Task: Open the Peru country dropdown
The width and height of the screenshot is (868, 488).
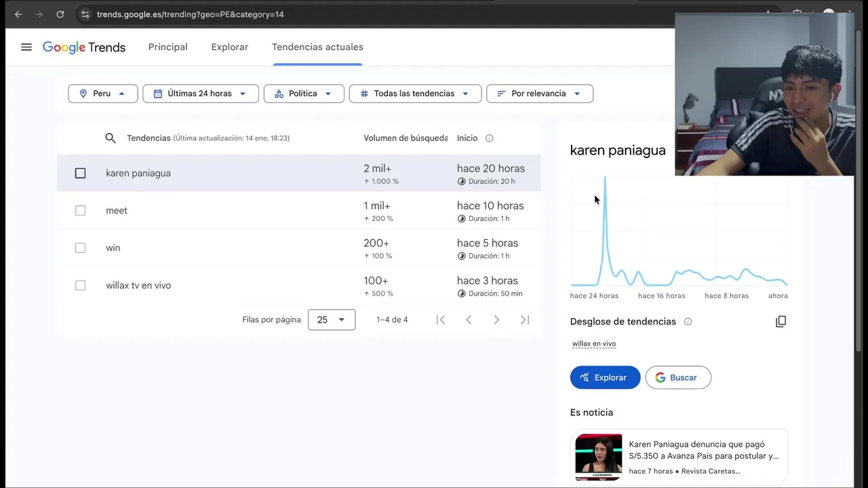Action: [103, 94]
